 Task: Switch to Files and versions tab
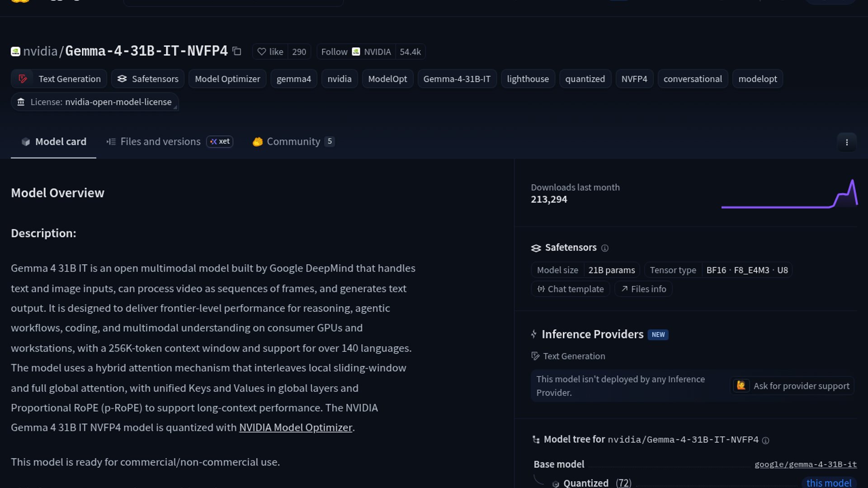160,142
